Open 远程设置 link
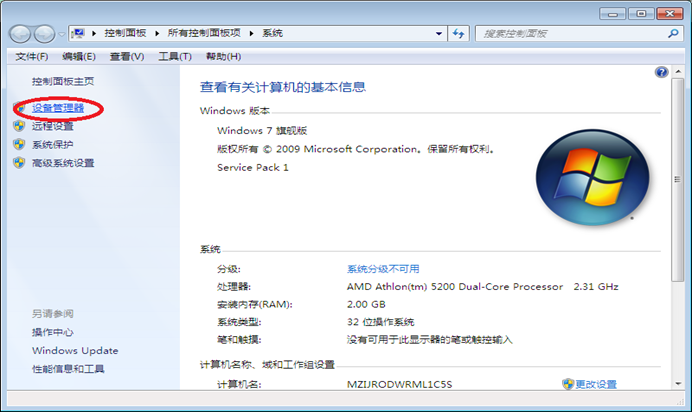The image size is (692, 412). 53,126
